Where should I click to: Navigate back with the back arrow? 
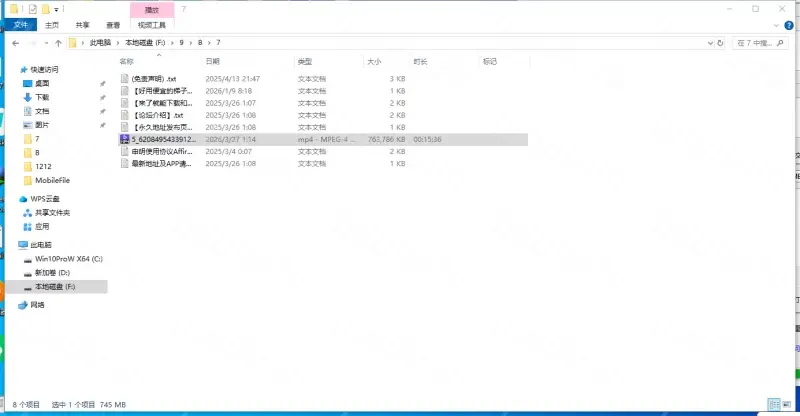(x=16, y=43)
